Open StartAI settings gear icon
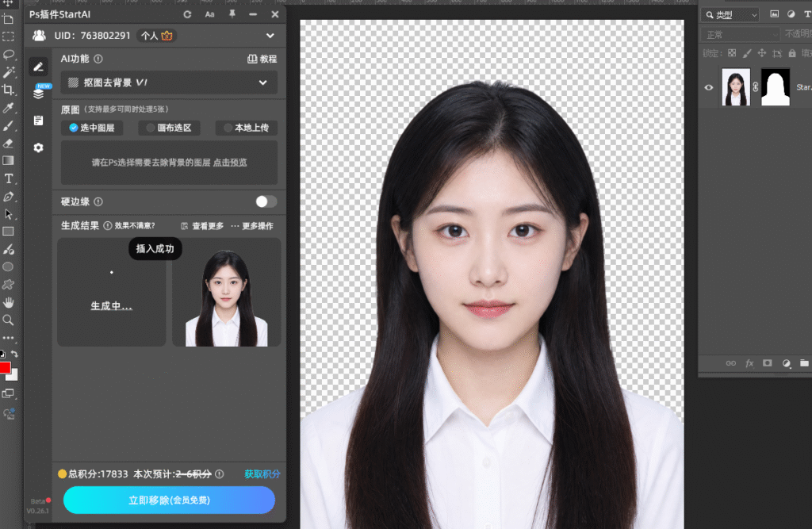The width and height of the screenshot is (812, 529). (38, 148)
